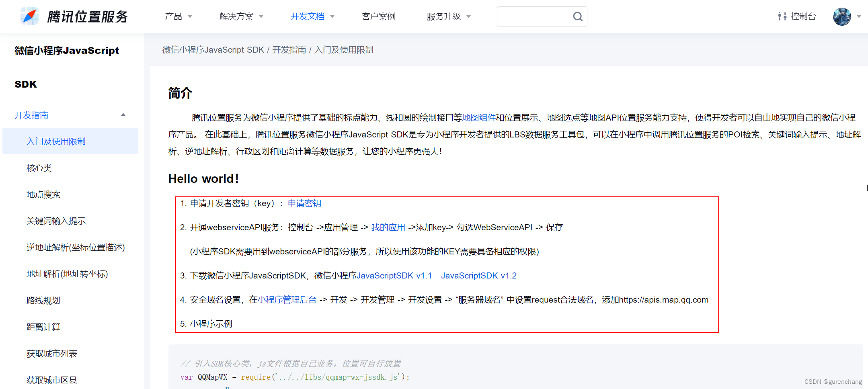Click the Hello world! heading

tap(203, 178)
